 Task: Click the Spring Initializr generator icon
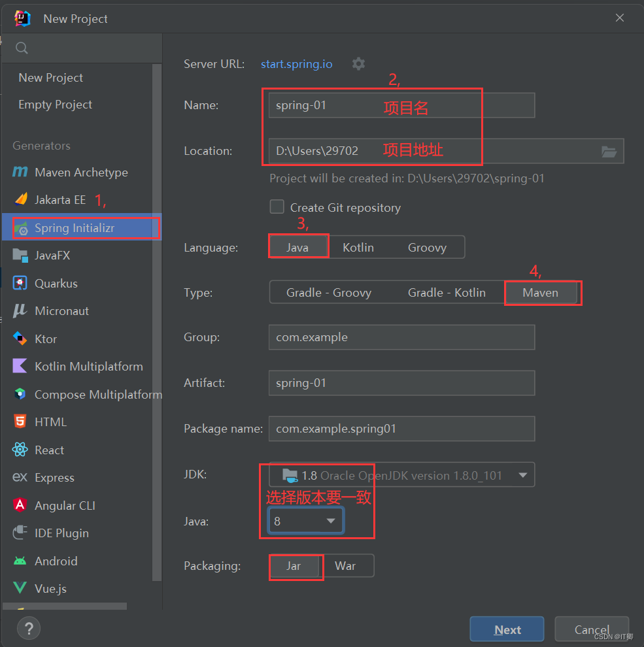[x=21, y=228]
